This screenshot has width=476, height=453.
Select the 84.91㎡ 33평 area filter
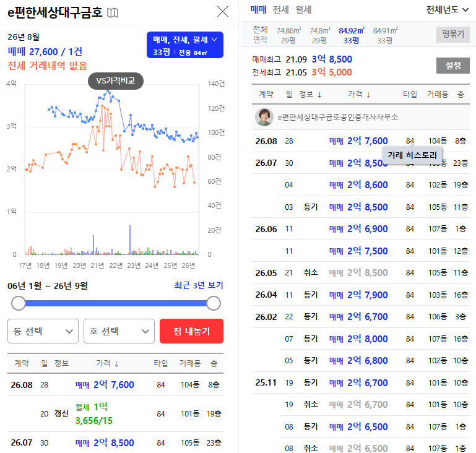pyautogui.click(x=385, y=35)
